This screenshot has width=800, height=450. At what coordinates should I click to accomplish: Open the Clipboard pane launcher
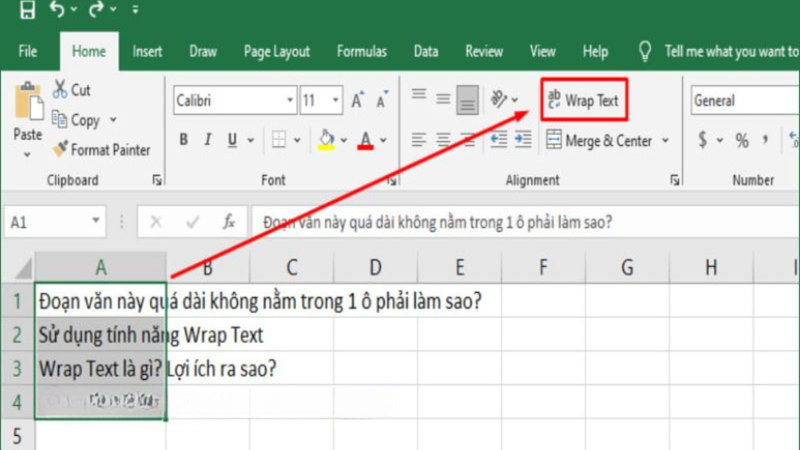click(x=157, y=180)
